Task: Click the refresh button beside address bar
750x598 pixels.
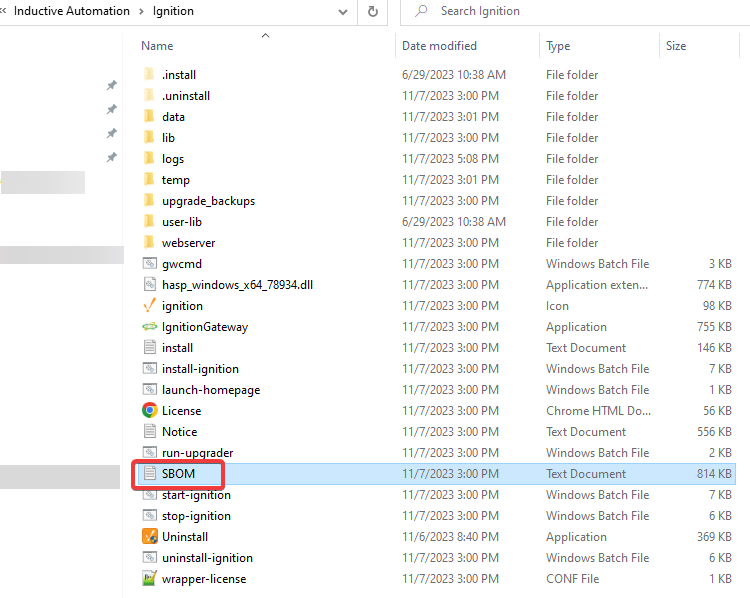Action: 373,11
